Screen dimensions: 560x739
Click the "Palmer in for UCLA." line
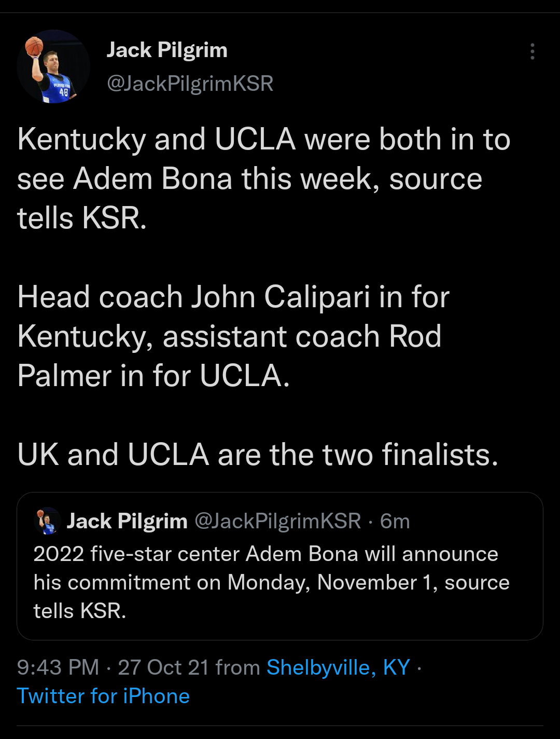point(153,376)
